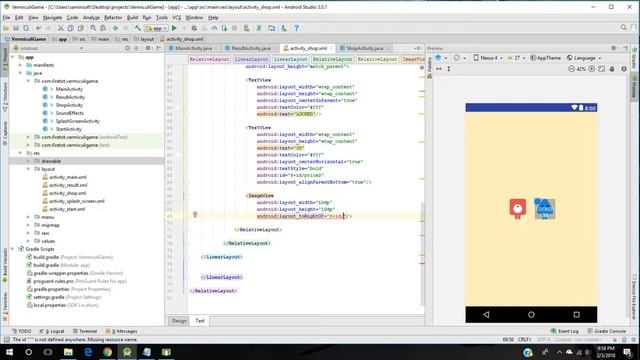Click the SDK Manager icon in toolbar

284,28
